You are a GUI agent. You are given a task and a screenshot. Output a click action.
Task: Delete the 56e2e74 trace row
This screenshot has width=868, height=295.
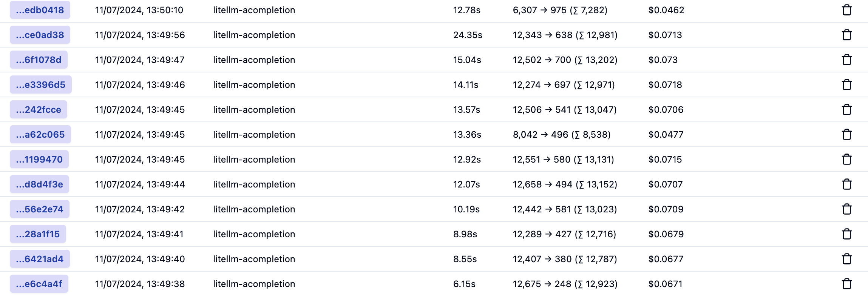tap(847, 209)
